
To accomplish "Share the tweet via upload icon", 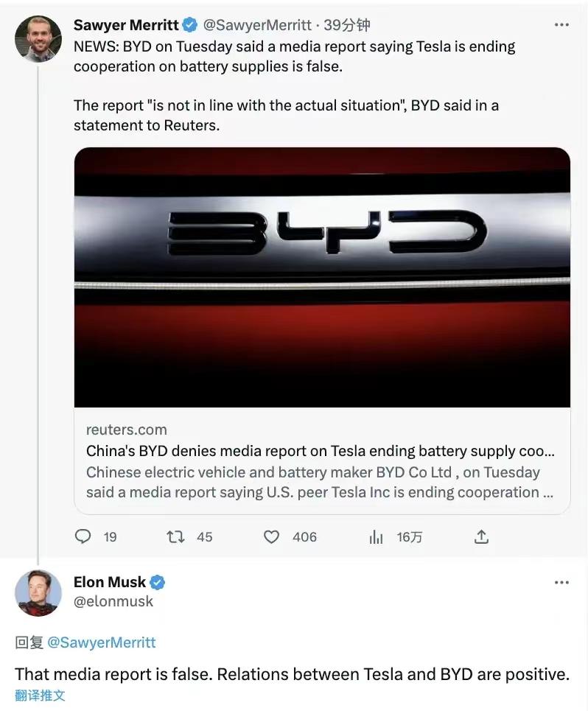I will pos(481,537).
